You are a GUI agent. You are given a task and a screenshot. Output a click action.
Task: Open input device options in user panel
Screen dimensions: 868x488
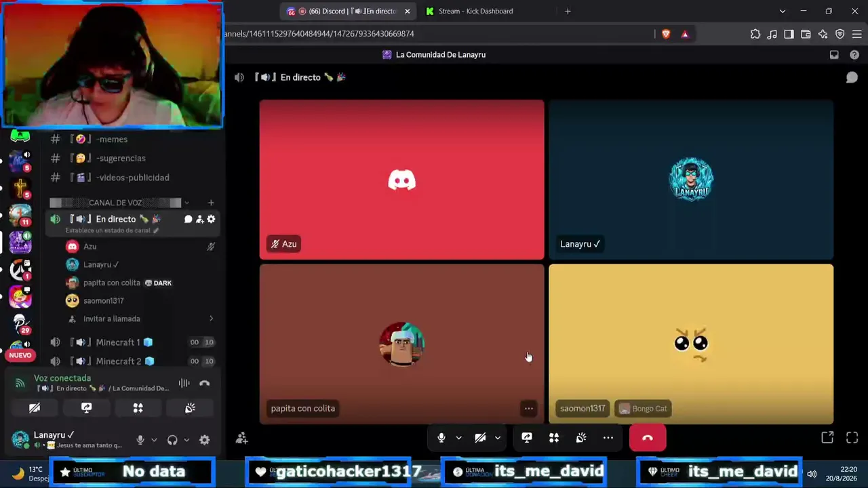[x=154, y=440]
